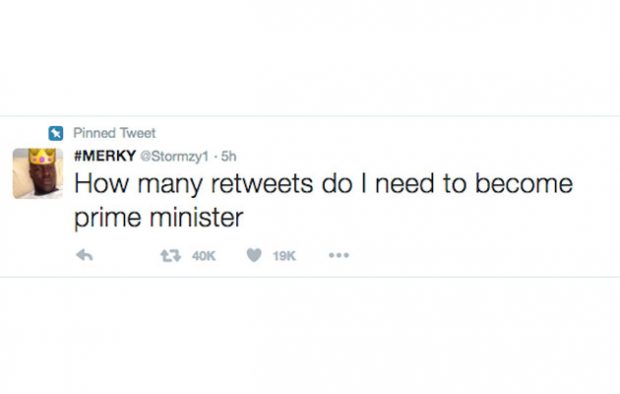Open the three-dots more options menu

(x=339, y=255)
